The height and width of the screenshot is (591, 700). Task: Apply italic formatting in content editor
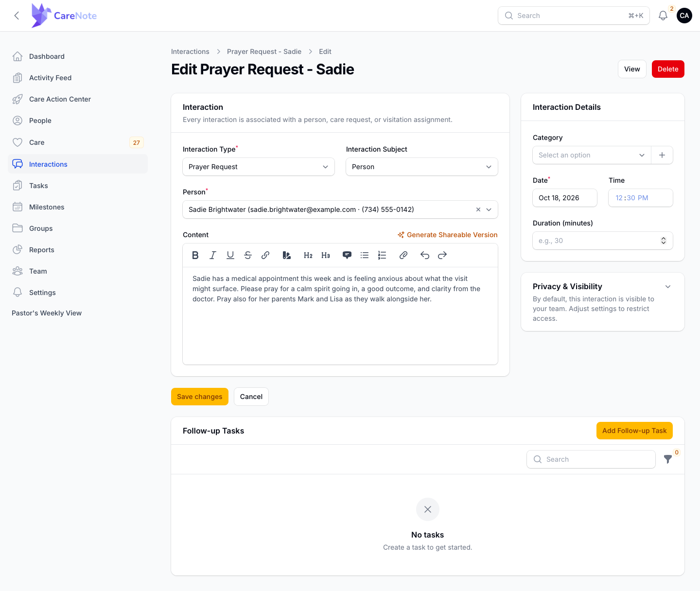[x=213, y=255]
